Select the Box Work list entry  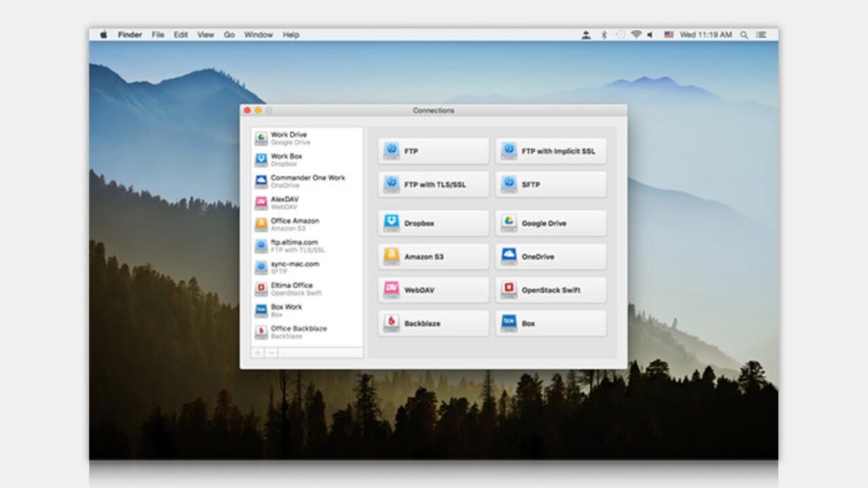pyautogui.click(x=307, y=310)
